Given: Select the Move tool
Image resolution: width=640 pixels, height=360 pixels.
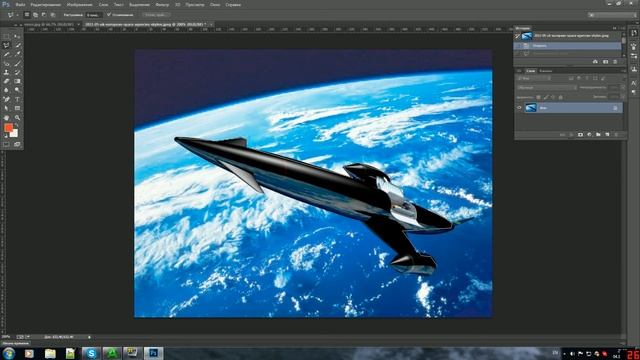Looking at the screenshot, I should [17, 36].
